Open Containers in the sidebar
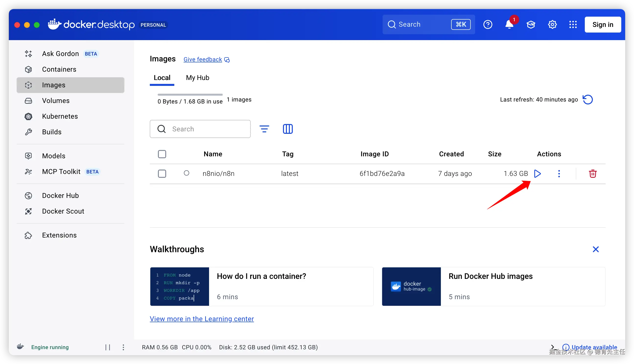Screen dimensions: 634x364 [x=59, y=69]
